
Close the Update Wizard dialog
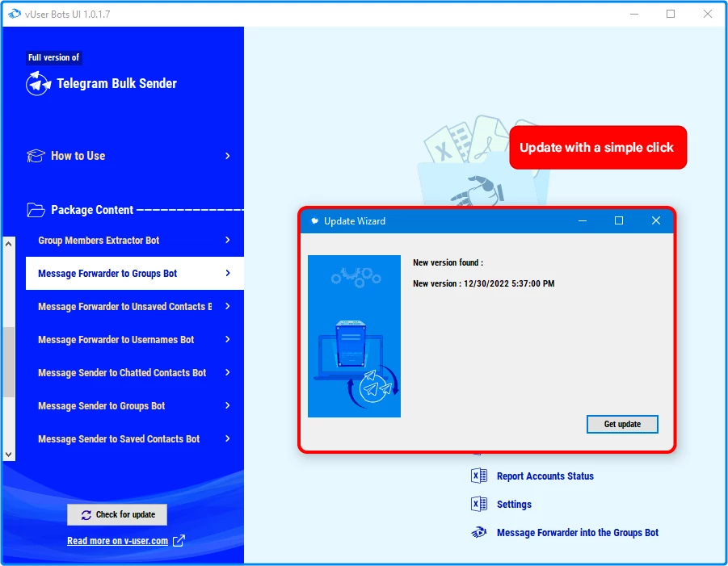[655, 221]
